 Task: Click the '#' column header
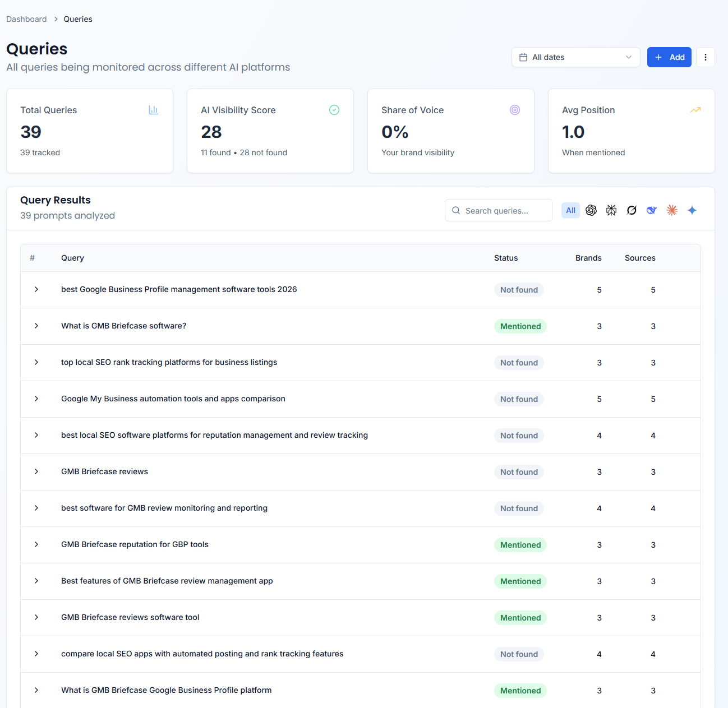(32, 258)
